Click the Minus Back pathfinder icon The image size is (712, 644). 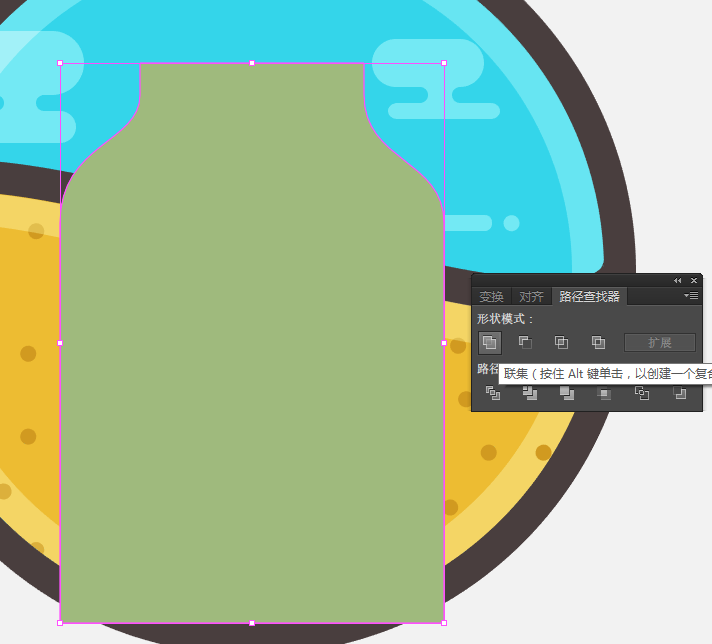(680, 393)
